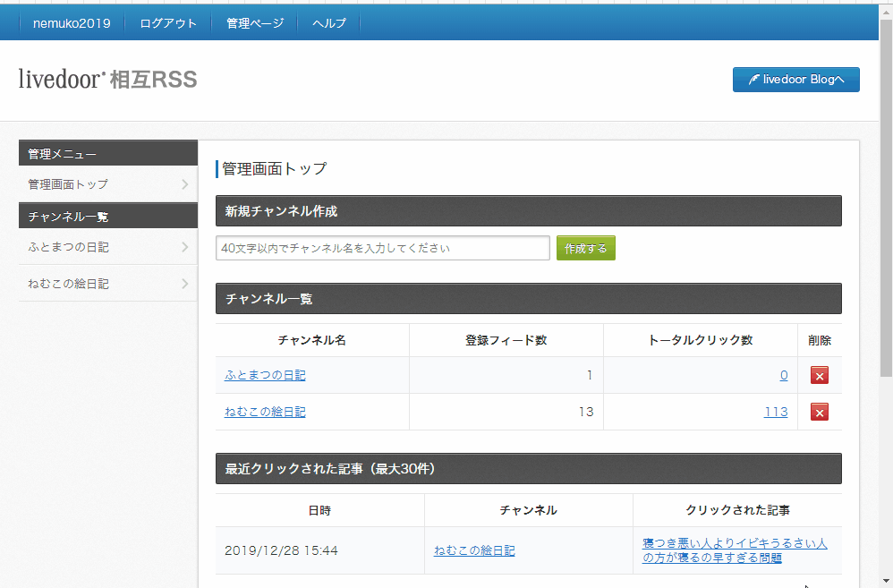Click the green 作成する button
893x588 pixels.
(x=585, y=248)
